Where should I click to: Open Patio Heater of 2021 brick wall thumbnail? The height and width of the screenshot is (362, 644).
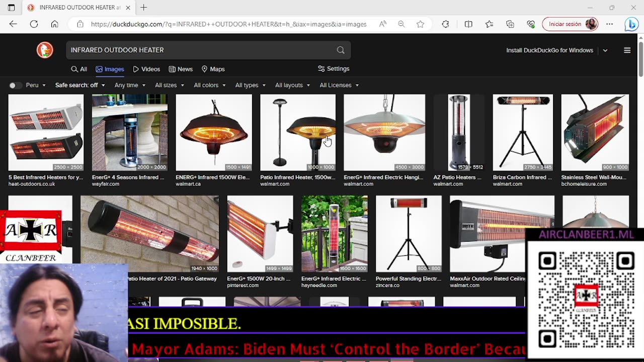click(149, 234)
